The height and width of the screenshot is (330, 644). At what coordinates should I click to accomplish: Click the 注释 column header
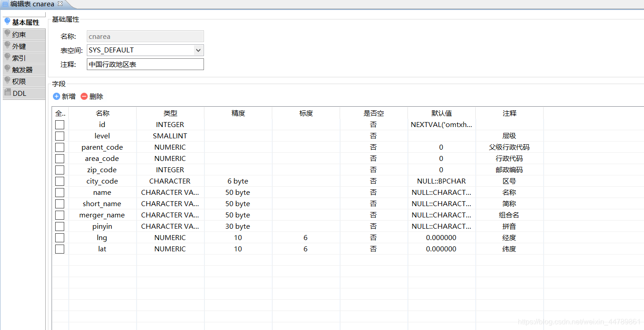point(510,113)
